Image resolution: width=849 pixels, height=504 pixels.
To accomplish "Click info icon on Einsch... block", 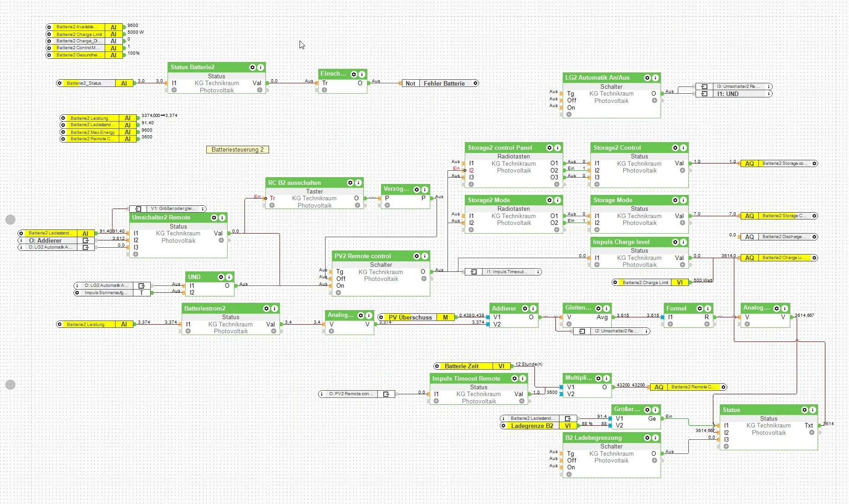I will 362,74.
